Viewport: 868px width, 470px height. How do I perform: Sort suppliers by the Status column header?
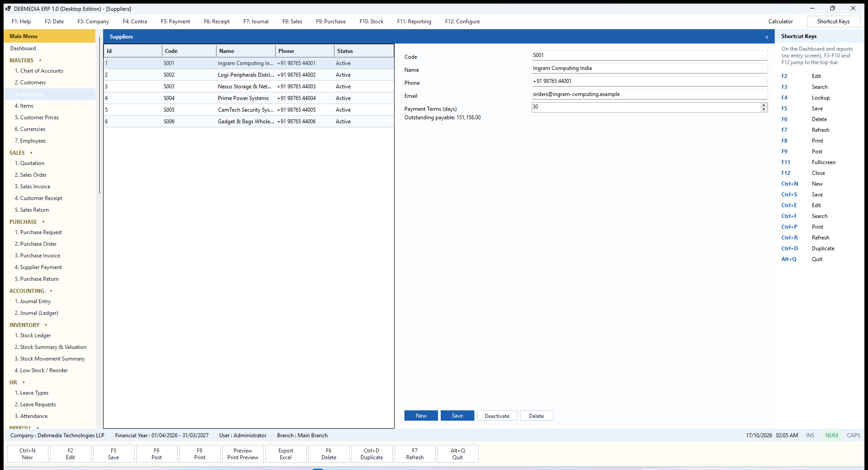(364, 51)
